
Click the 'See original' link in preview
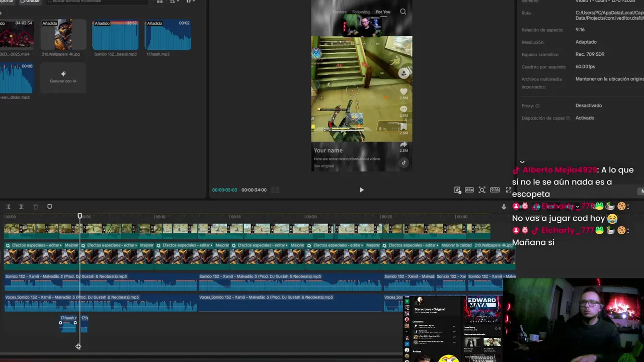(x=324, y=166)
